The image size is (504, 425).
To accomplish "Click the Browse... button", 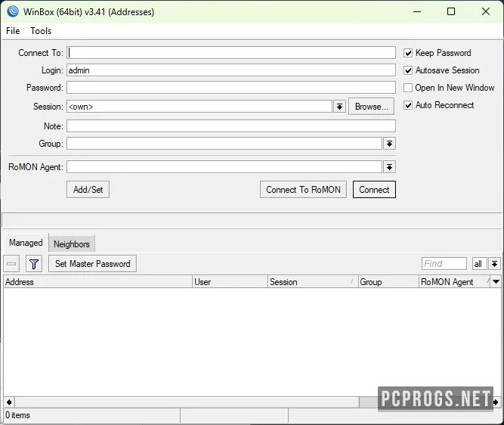I will pos(371,107).
